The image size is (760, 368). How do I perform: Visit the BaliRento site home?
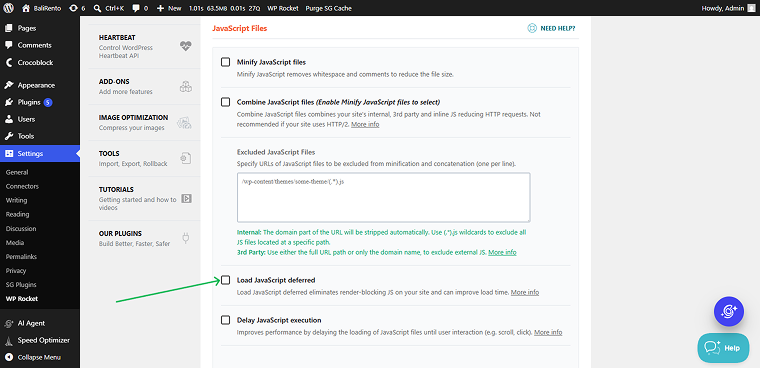click(42, 8)
